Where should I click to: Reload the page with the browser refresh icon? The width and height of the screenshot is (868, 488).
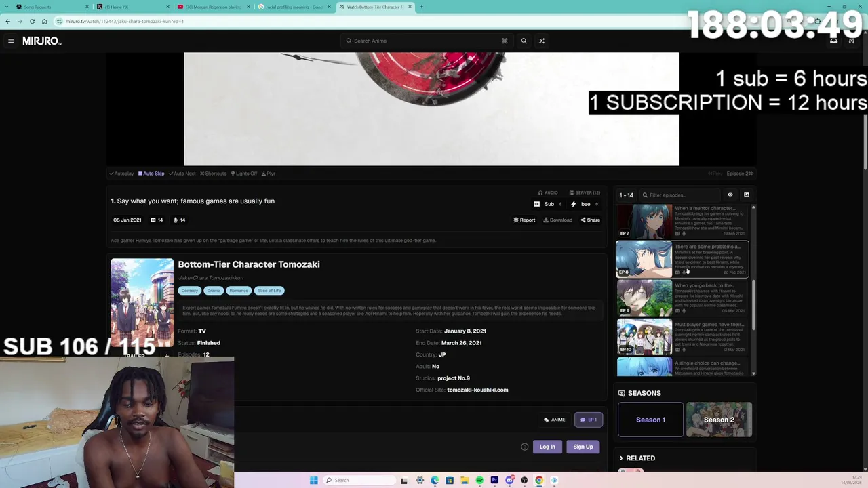click(32, 21)
